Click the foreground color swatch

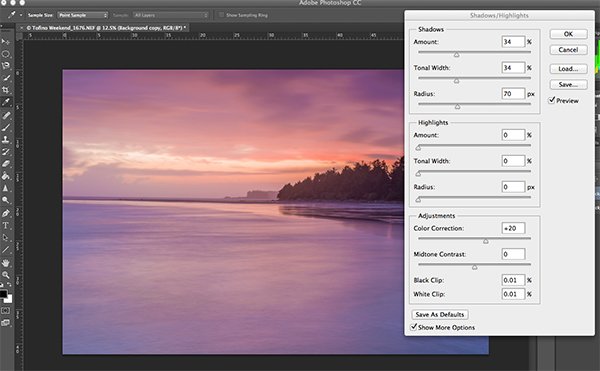(x=3, y=294)
